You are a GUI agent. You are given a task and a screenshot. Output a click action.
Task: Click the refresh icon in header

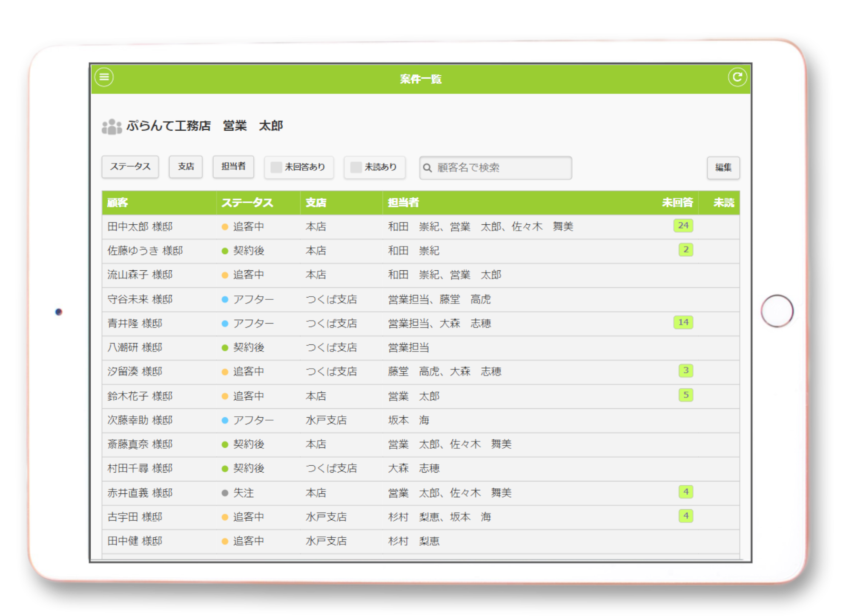click(737, 77)
